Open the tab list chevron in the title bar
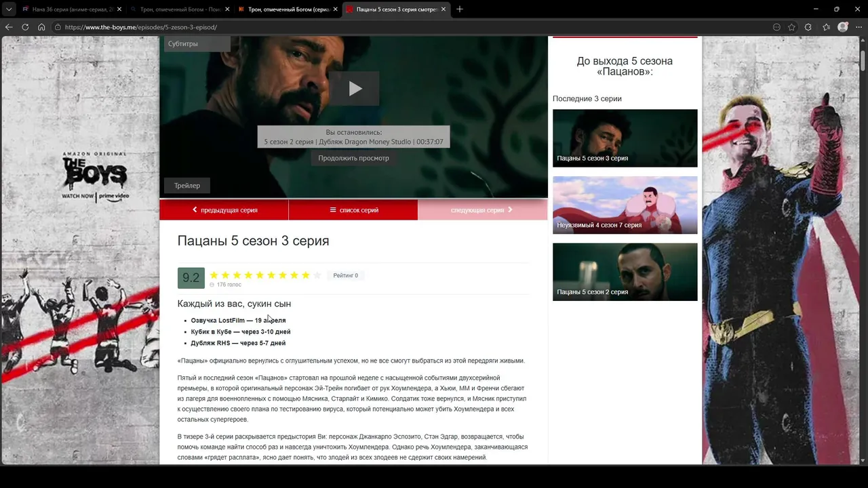 pyautogui.click(x=8, y=9)
